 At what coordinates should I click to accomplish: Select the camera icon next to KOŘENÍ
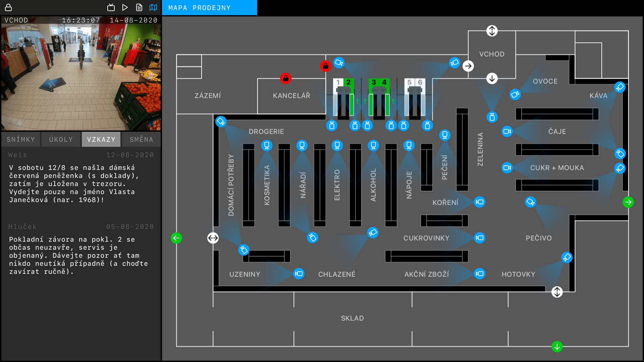point(480,202)
